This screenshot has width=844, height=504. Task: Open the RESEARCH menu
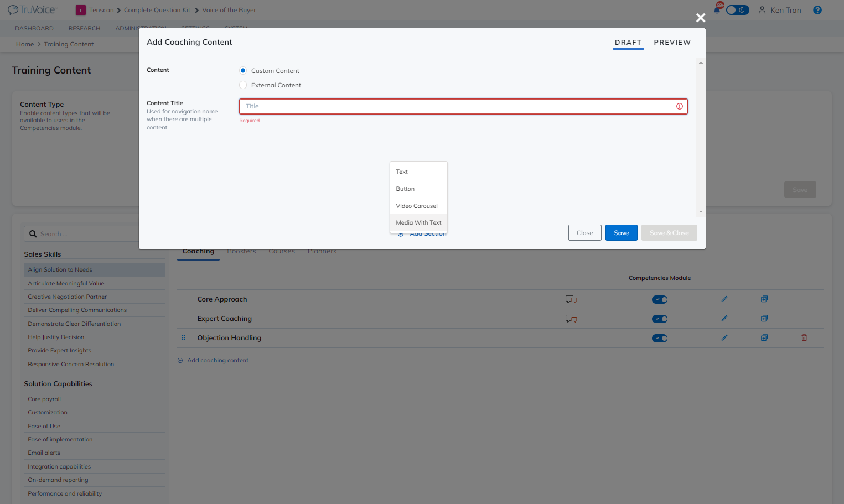pos(85,29)
